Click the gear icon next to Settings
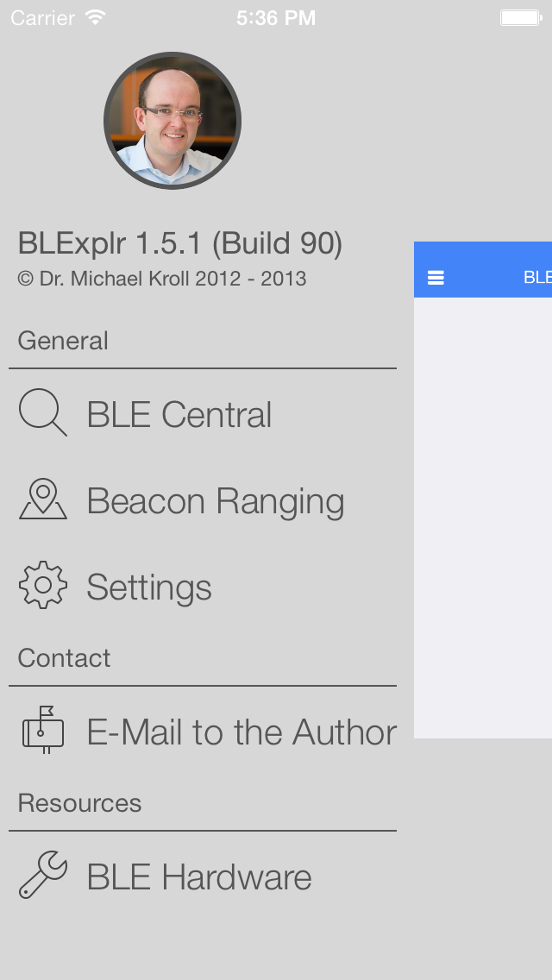Viewport: 552px width, 980px height. point(42,584)
